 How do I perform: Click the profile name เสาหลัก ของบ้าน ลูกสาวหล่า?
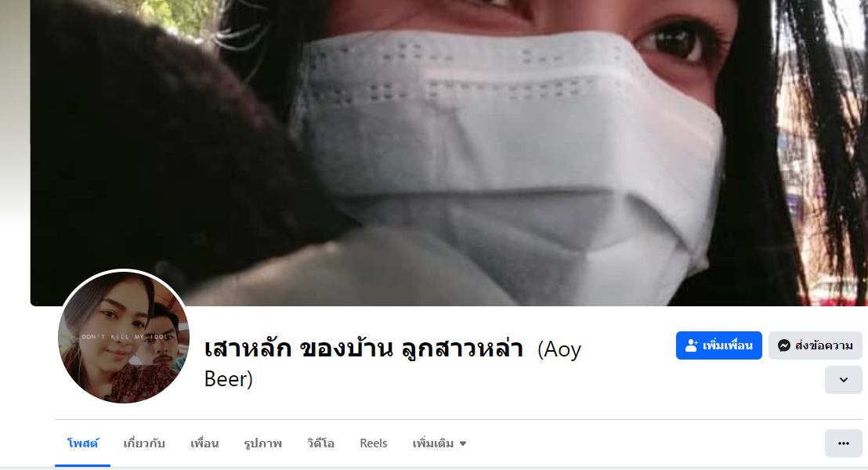363,349
